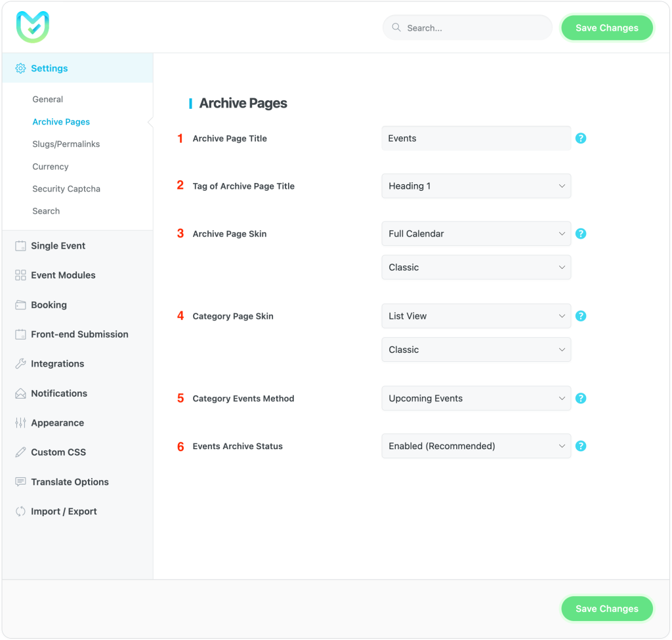
Task: Click the top Save Changes button
Action: tap(606, 28)
